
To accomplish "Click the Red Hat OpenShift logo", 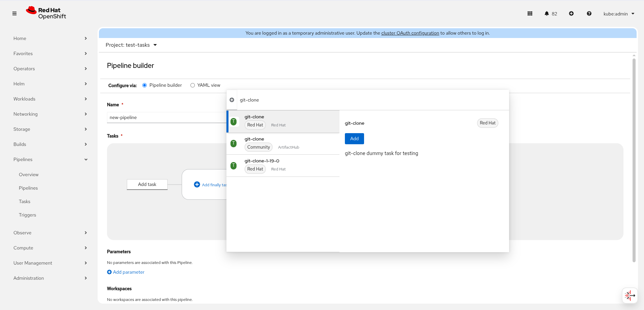I will (x=46, y=13).
